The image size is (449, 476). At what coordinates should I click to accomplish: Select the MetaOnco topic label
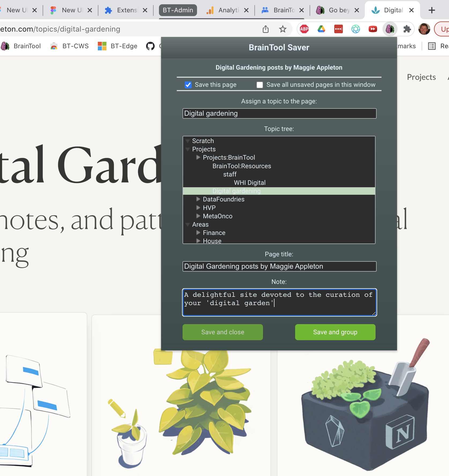(x=218, y=216)
